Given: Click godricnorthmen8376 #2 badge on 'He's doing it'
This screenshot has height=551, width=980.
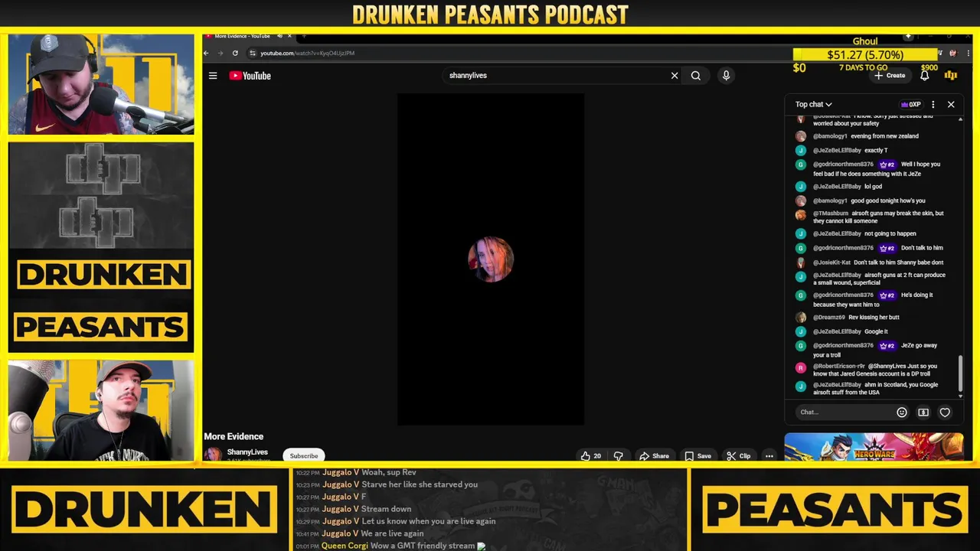Looking at the screenshot, I should (887, 295).
